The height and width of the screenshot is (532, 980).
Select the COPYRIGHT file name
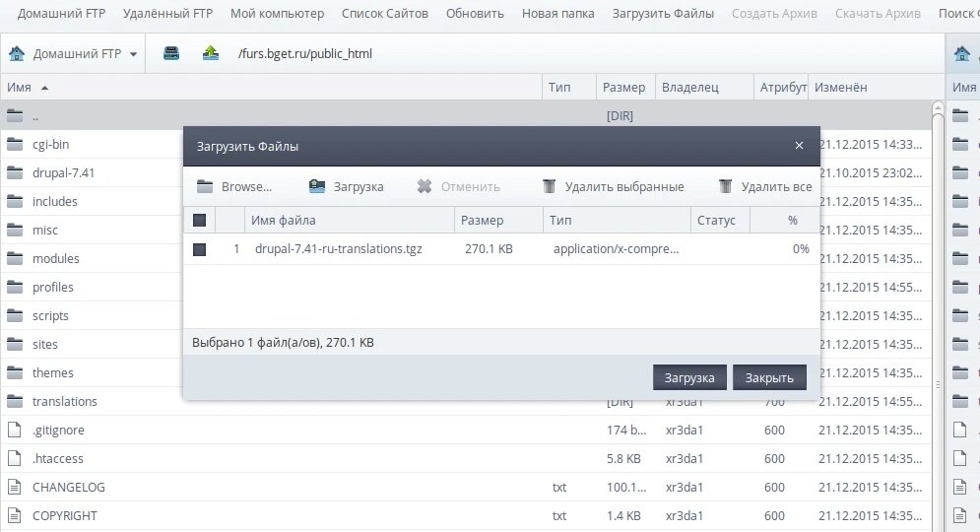[x=65, y=516]
